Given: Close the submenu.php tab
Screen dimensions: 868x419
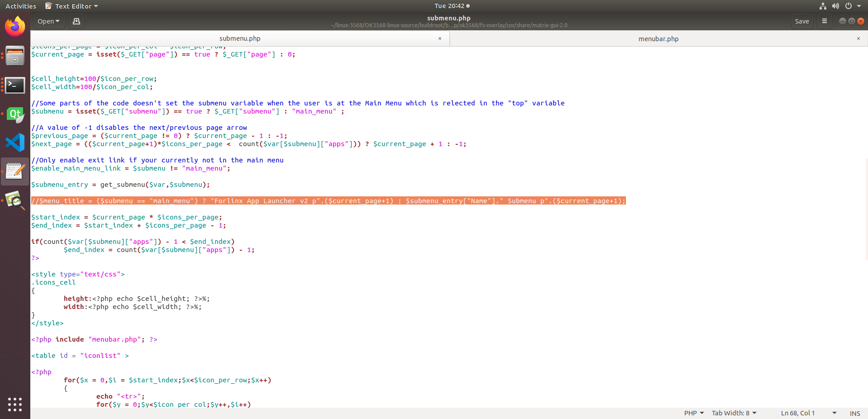Looking at the screenshot, I should 439,38.
